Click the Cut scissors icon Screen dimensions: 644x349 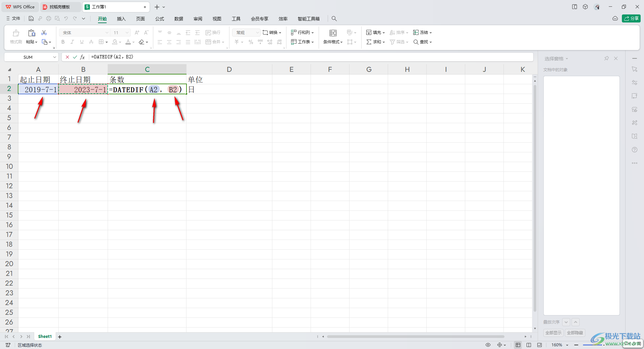(44, 33)
